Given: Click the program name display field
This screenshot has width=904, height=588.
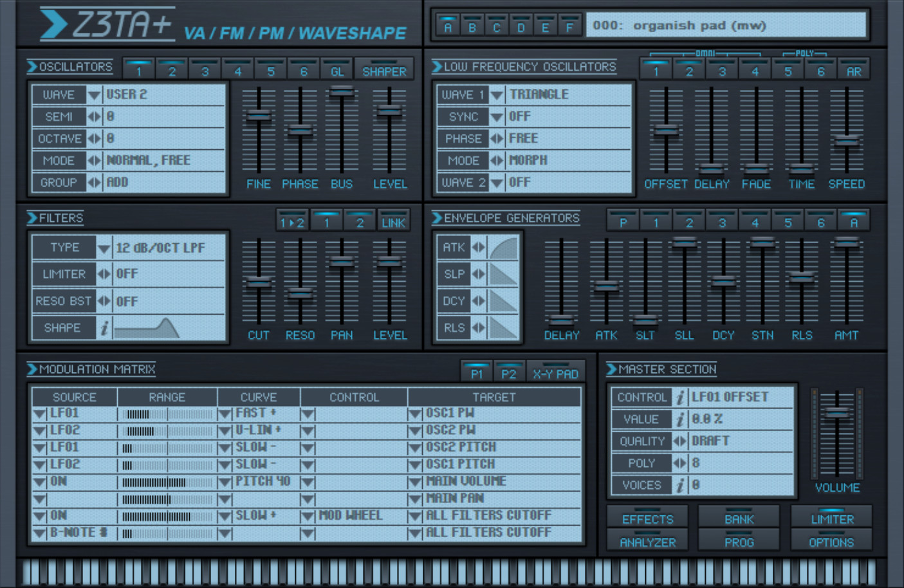Looking at the screenshot, I should (726, 25).
